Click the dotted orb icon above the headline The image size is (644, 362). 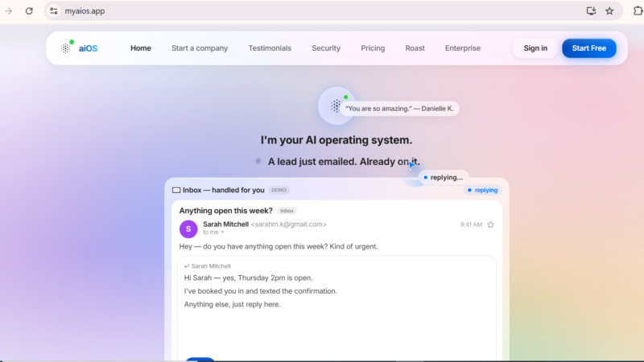click(336, 106)
